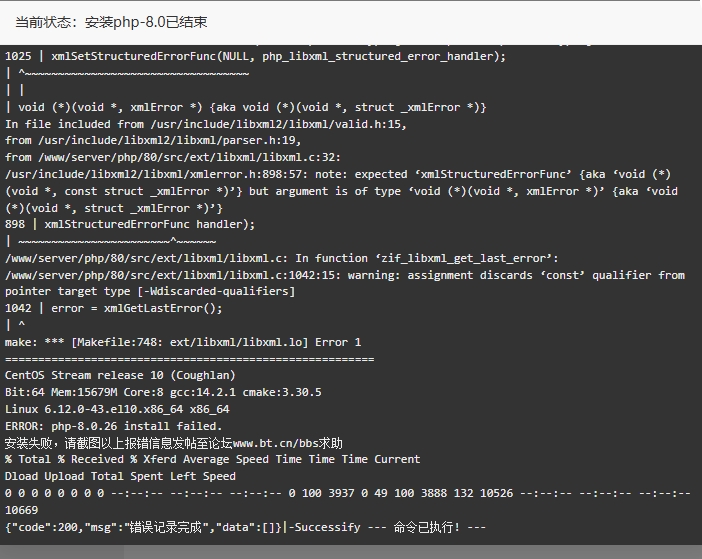Click the make Error 1 Makefile:748 line
702x559 pixels.
[x=183, y=342]
